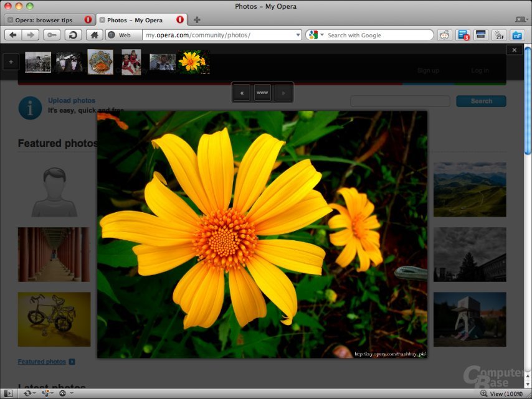The height and width of the screenshot is (399, 532).
Task: Click the scrollbar down arrow
Action: (x=528, y=384)
